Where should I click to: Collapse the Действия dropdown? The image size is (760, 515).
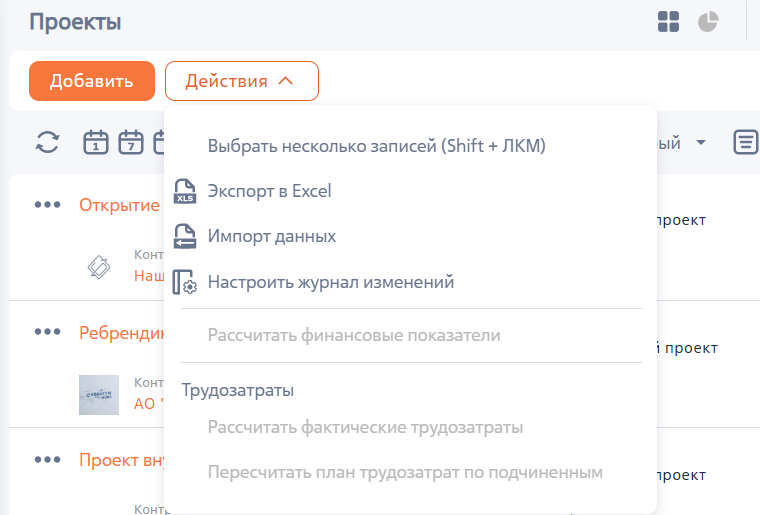point(242,81)
